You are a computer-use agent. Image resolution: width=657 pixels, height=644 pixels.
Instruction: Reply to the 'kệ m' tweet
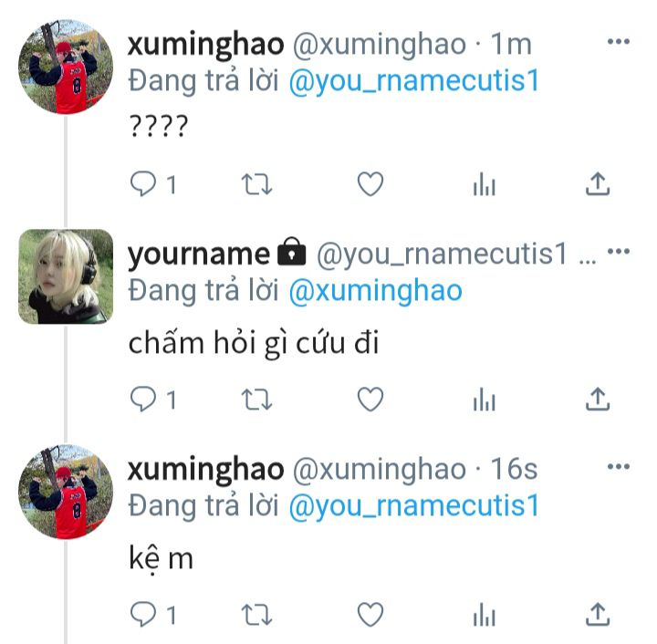click(x=143, y=614)
